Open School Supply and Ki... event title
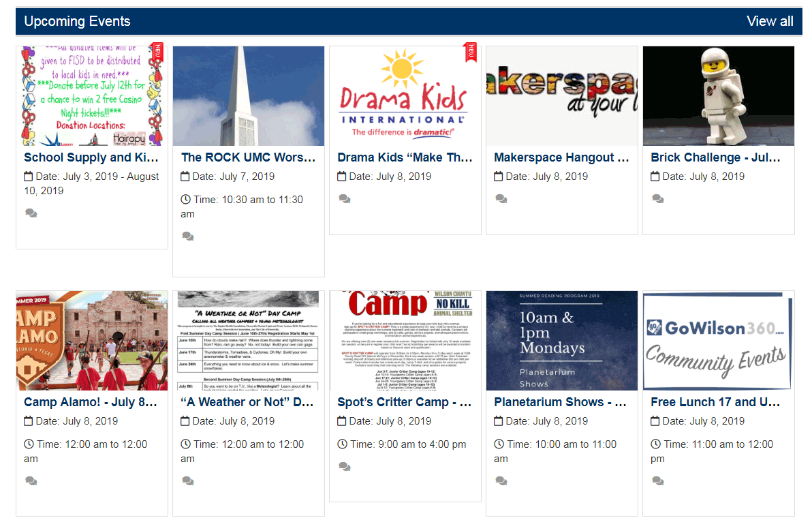The height and width of the screenshot is (520, 812). 91,157
